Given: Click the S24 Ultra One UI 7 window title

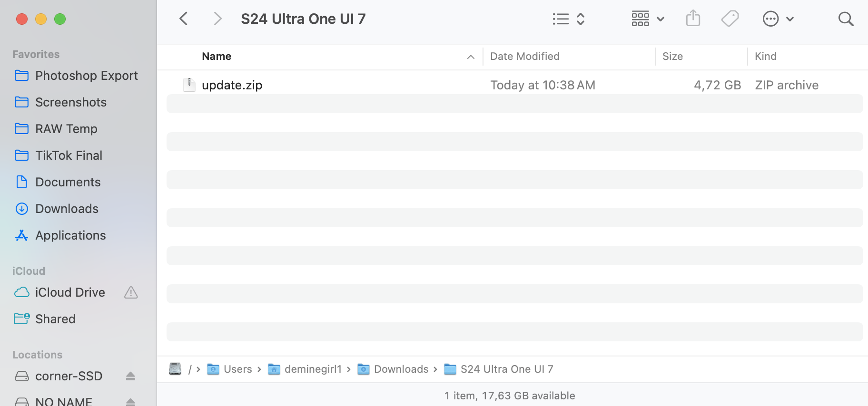Looking at the screenshot, I should [303, 19].
